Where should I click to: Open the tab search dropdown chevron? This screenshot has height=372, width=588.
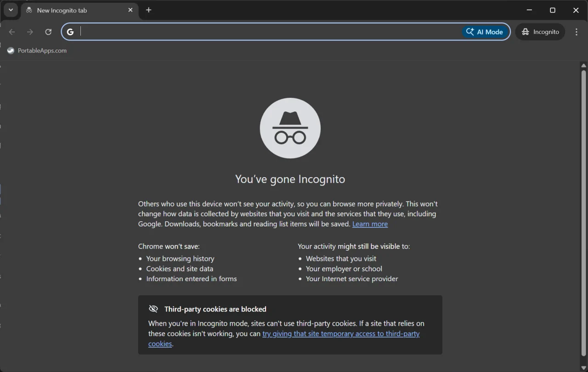pyautogui.click(x=10, y=10)
